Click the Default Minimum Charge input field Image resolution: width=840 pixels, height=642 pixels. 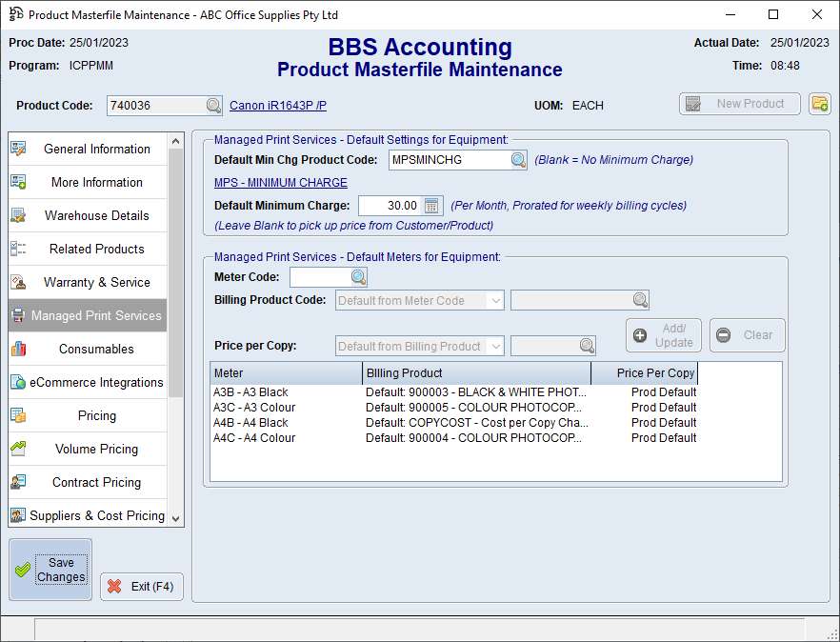pyautogui.click(x=389, y=206)
